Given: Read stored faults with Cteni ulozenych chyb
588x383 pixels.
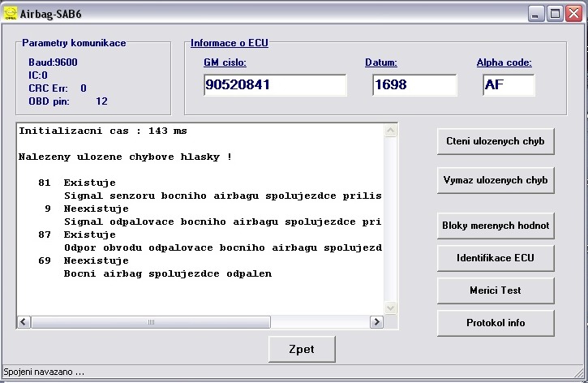Looking at the screenshot, I should [x=496, y=140].
